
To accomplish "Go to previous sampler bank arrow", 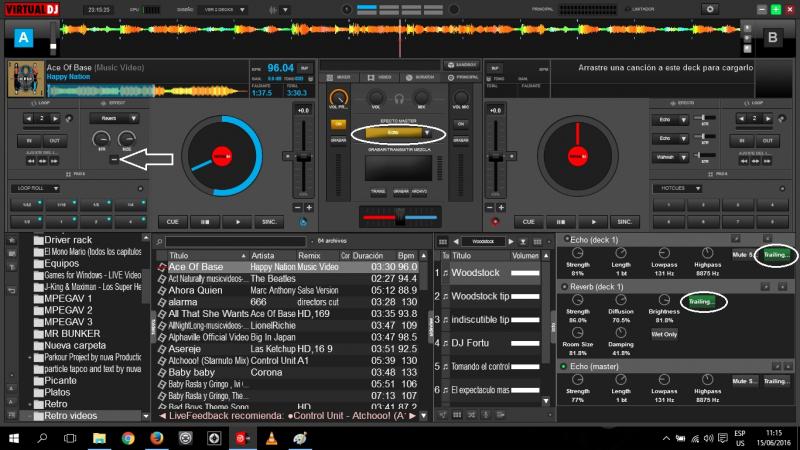I will [456, 241].
